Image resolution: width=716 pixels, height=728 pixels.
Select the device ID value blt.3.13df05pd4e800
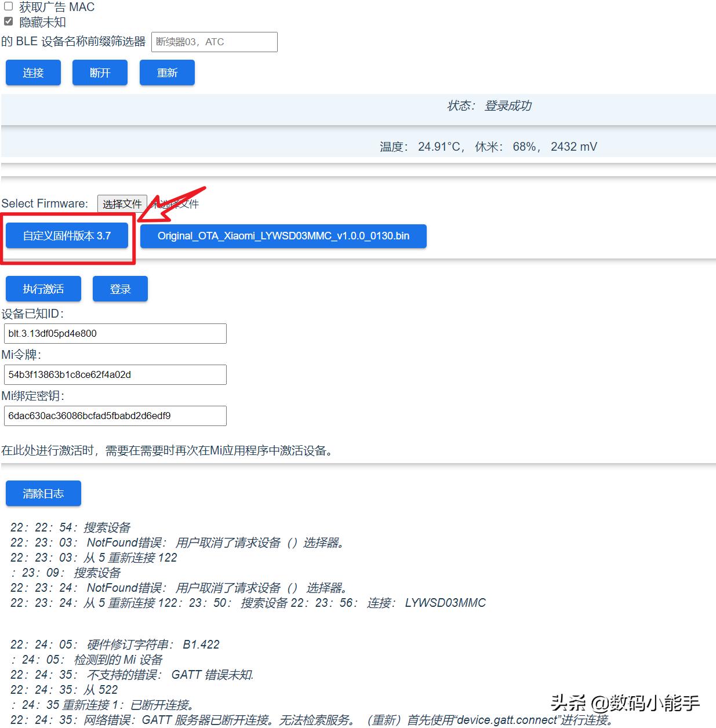[115, 333]
